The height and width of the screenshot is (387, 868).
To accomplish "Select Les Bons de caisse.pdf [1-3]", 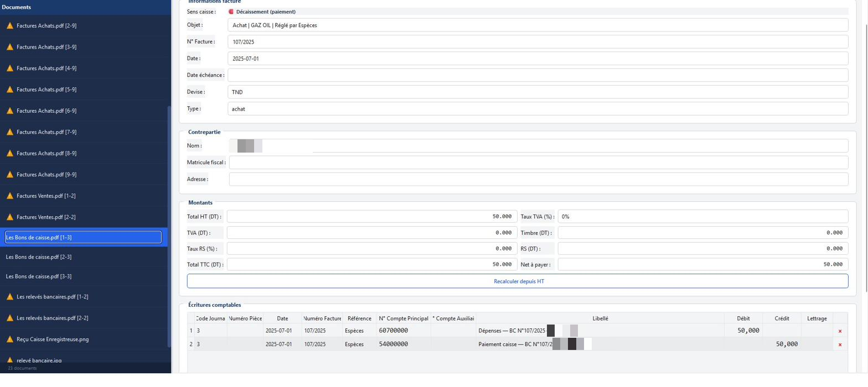I will tap(83, 237).
